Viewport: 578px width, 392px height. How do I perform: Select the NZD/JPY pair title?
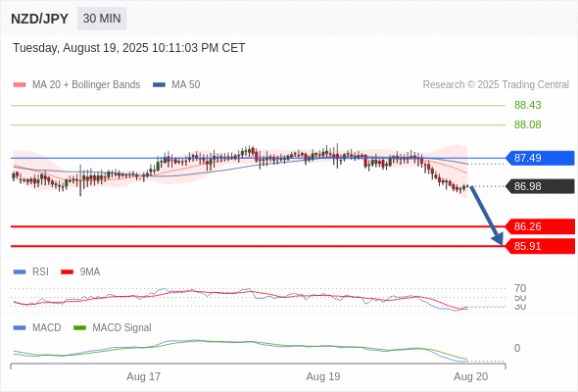39,19
